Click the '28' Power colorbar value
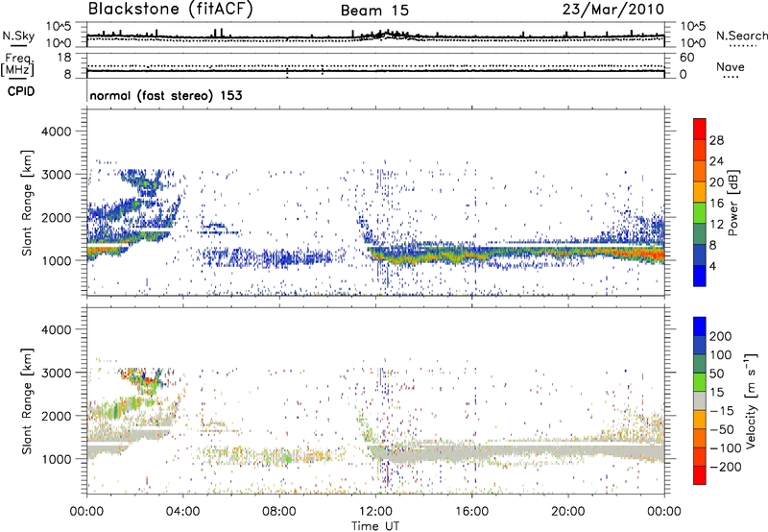Image resolution: width=768 pixels, height=532 pixels. [x=716, y=140]
